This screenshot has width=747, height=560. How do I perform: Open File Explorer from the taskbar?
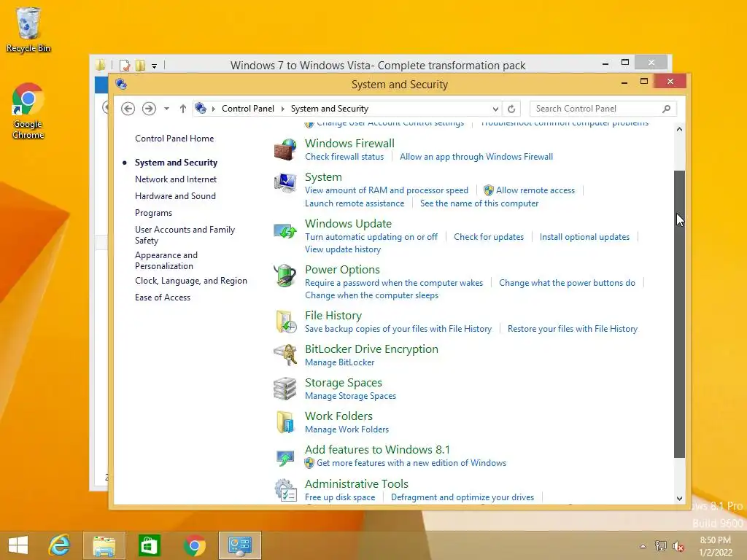click(x=104, y=545)
